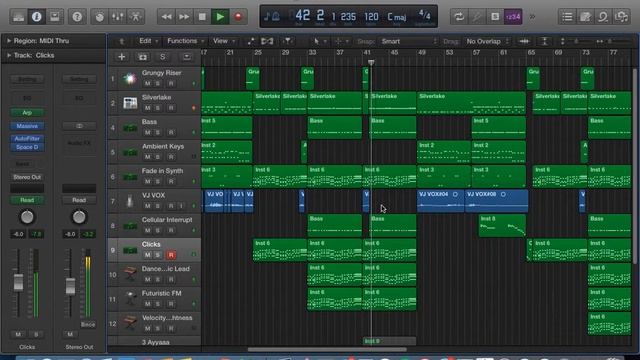Click the Add Track plus button
Screen dimensions: 640x360
click(122, 57)
